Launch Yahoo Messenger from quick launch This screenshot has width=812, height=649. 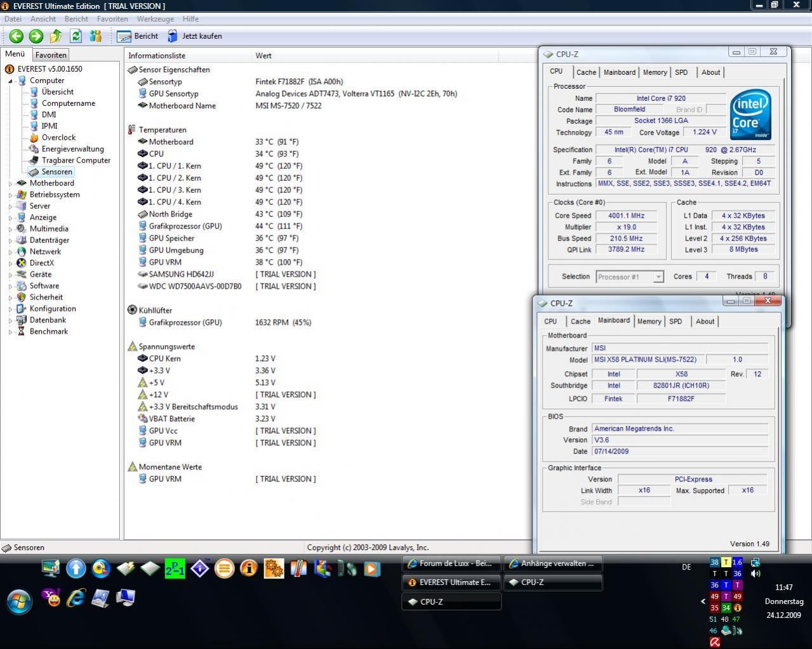coord(51,598)
